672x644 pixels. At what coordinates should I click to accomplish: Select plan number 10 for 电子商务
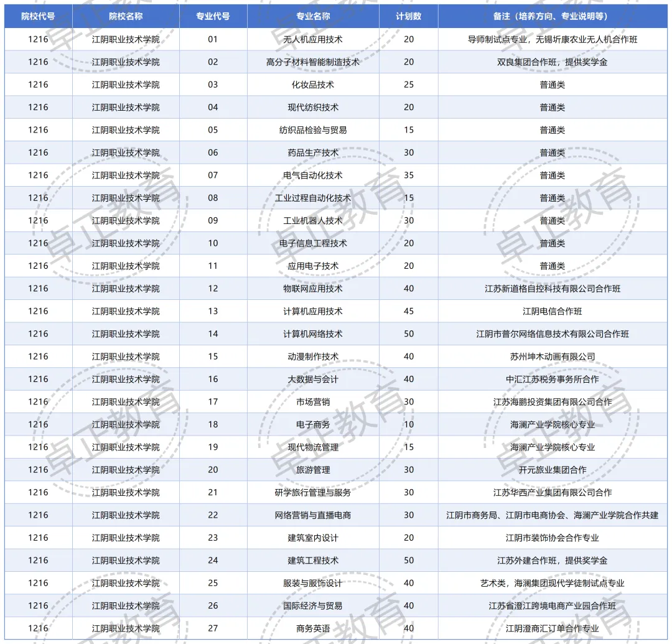(x=409, y=424)
